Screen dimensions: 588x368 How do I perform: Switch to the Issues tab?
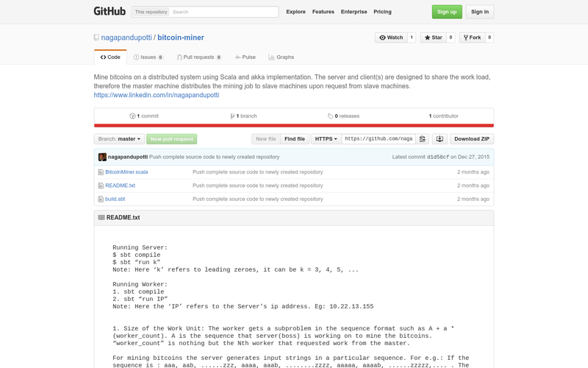pyautogui.click(x=148, y=57)
